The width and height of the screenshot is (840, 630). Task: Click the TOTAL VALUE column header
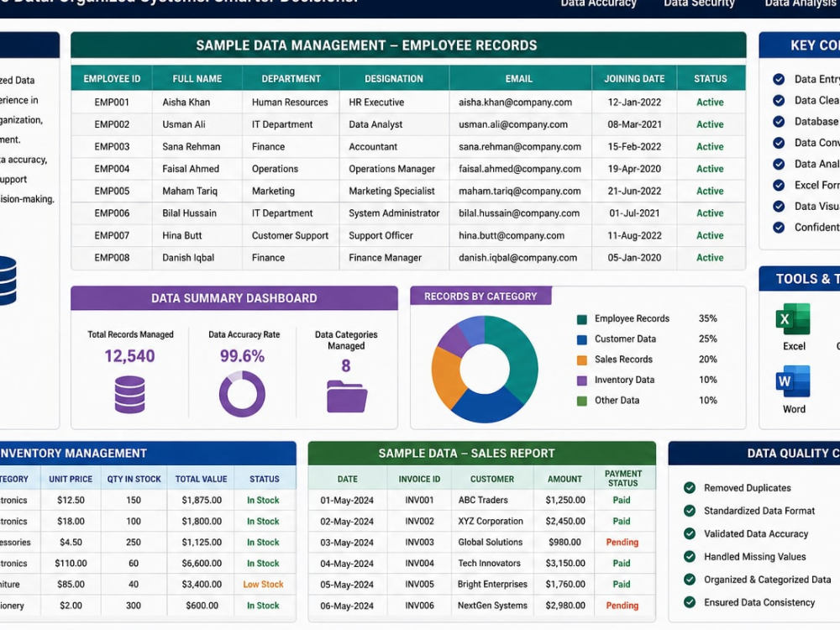point(202,479)
